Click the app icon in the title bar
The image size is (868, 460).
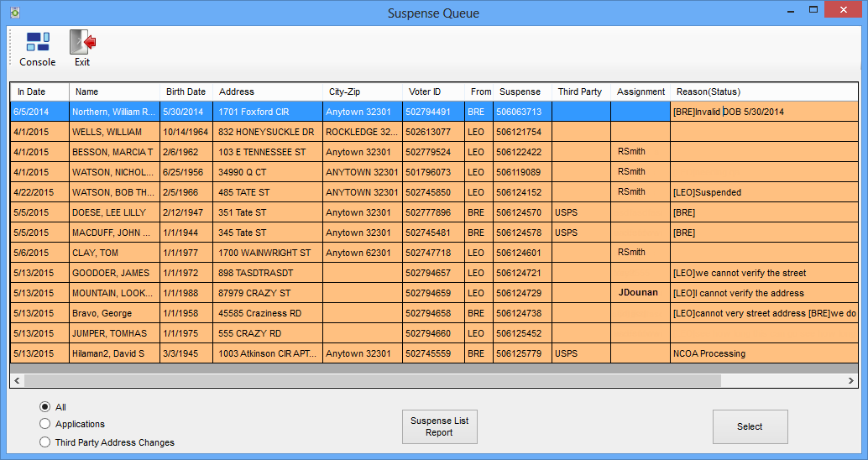(x=14, y=13)
